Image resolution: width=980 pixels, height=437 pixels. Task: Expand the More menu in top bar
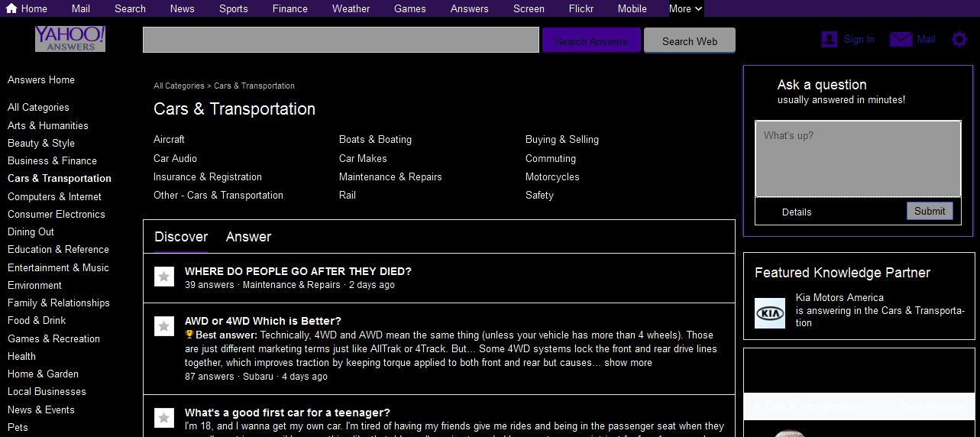click(x=685, y=8)
